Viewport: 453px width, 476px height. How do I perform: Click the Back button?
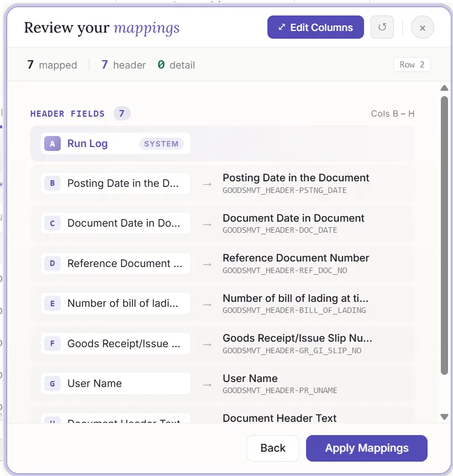273,448
